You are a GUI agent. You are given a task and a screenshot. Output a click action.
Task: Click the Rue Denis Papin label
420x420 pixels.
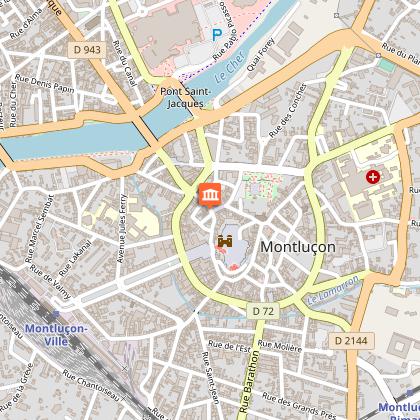coord(45,83)
